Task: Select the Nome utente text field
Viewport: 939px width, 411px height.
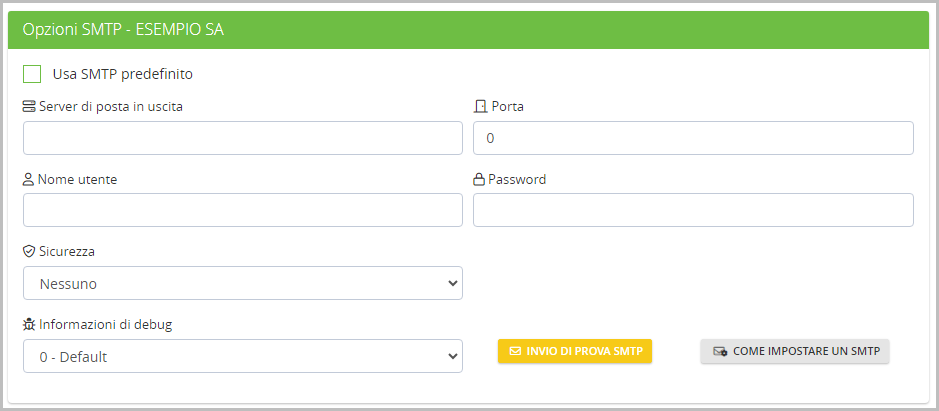Action: tap(242, 210)
